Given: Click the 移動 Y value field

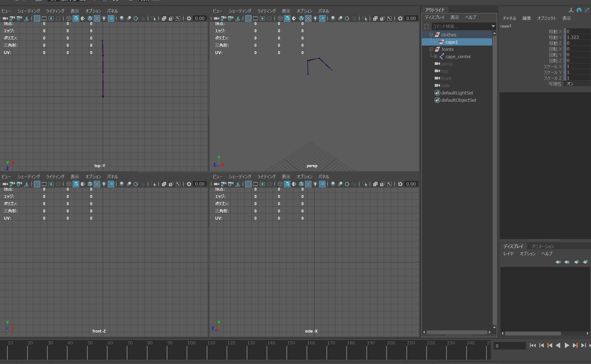Looking at the screenshot, I should pos(578,37).
